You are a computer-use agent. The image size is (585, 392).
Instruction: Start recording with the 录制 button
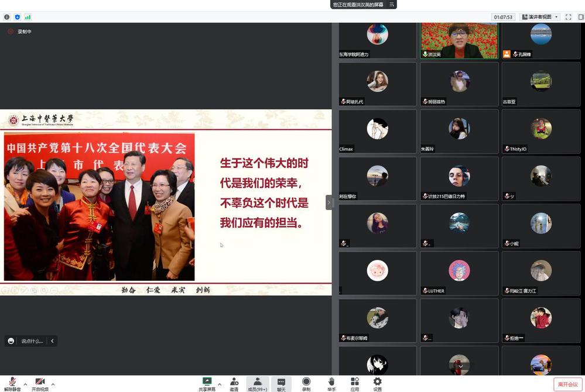[306, 383]
